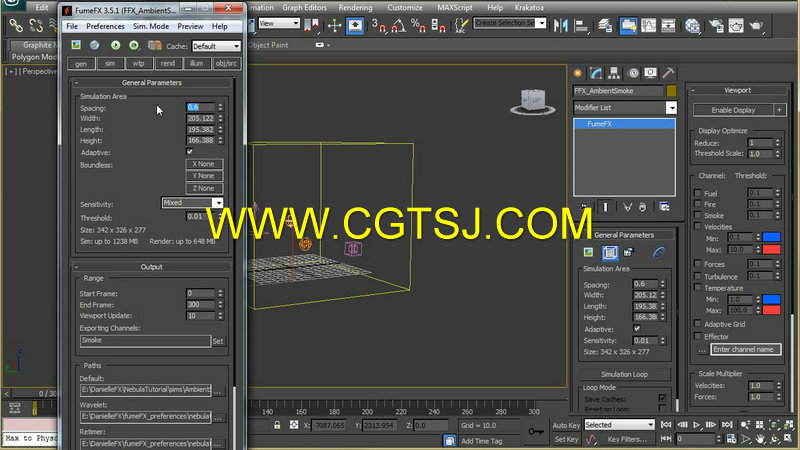Image resolution: width=800 pixels, height=450 pixels.
Task: Click Set button for Exporting Channels
Action: pos(218,341)
